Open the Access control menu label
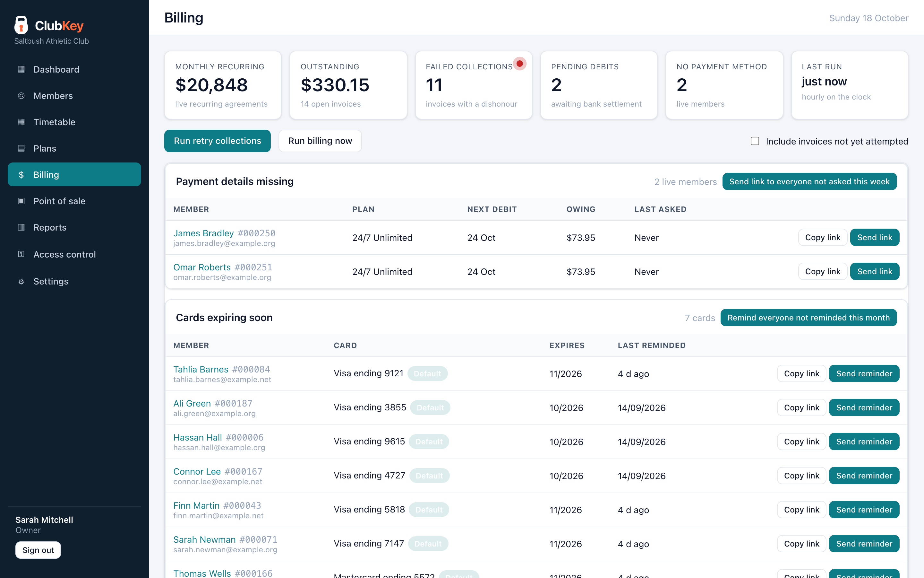 point(64,254)
